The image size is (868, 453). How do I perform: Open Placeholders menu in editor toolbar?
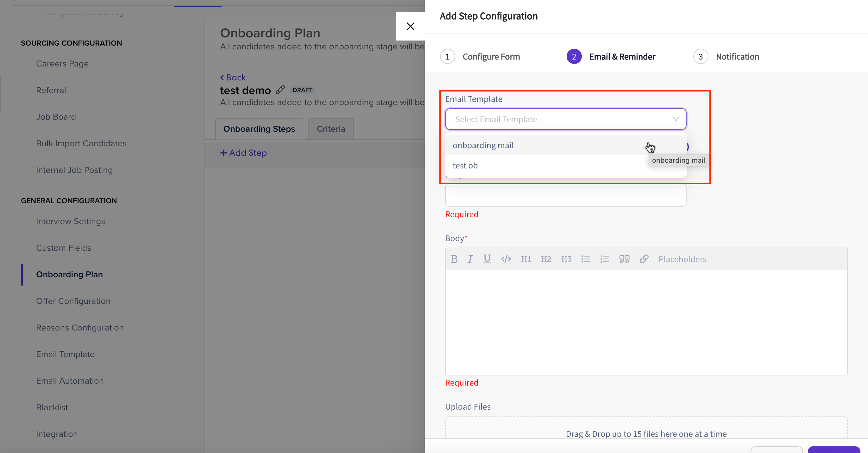682,259
